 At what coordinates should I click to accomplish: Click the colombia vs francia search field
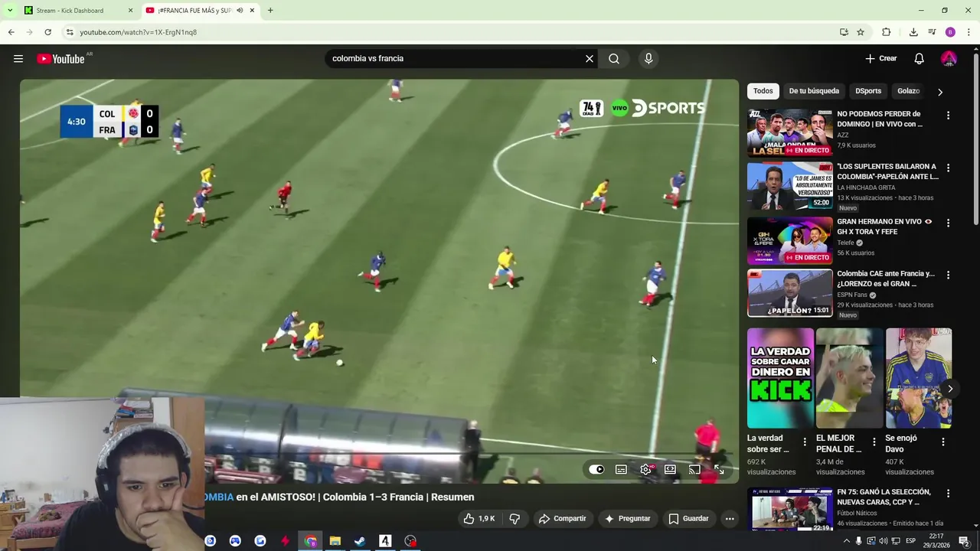click(x=457, y=59)
